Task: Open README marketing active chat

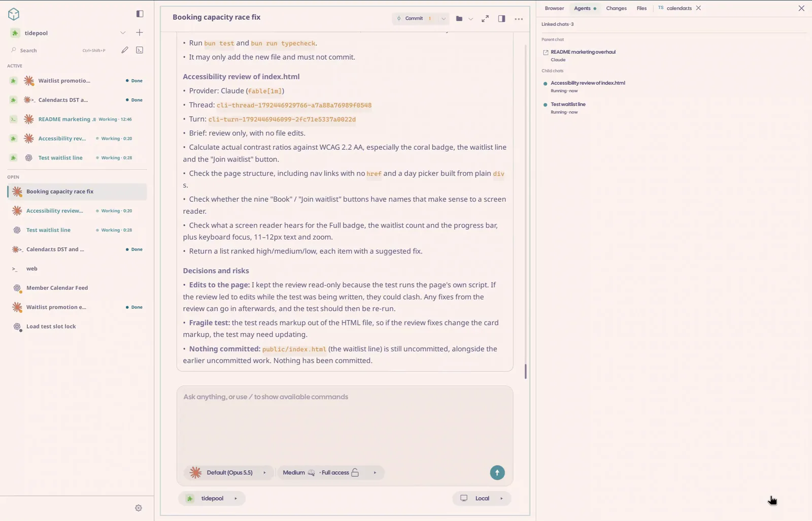Action: coord(77,119)
